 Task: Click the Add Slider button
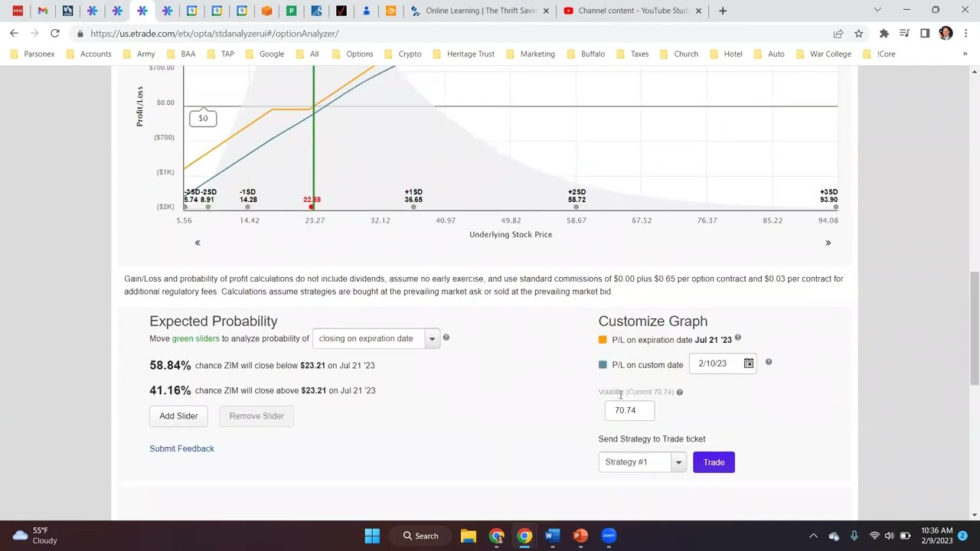(x=178, y=416)
